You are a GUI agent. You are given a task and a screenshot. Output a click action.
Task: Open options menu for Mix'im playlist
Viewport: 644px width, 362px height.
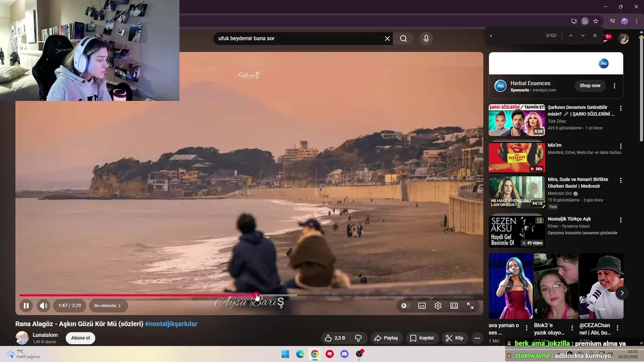click(x=620, y=146)
